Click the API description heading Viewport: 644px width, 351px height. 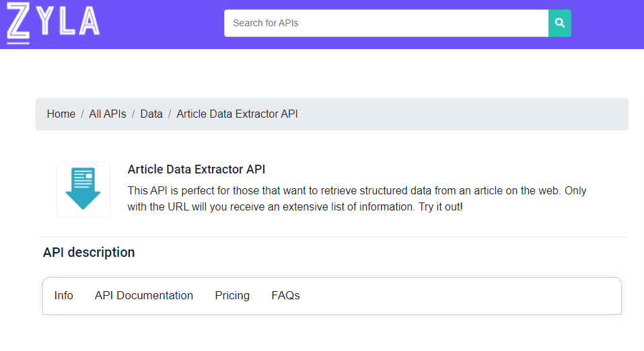tap(89, 252)
